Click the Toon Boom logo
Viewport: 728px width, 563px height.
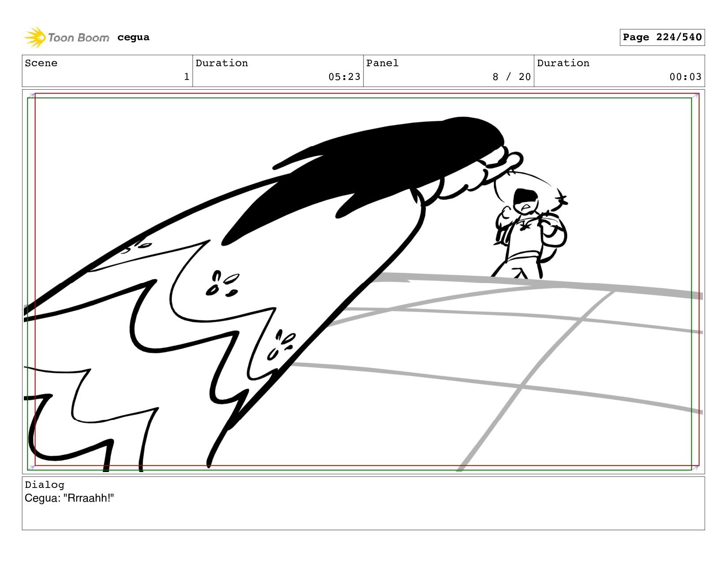click(x=66, y=38)
